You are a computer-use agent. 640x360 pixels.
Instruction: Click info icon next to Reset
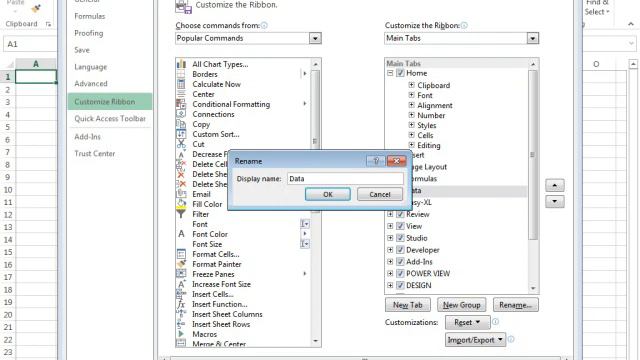coord(496,322)
